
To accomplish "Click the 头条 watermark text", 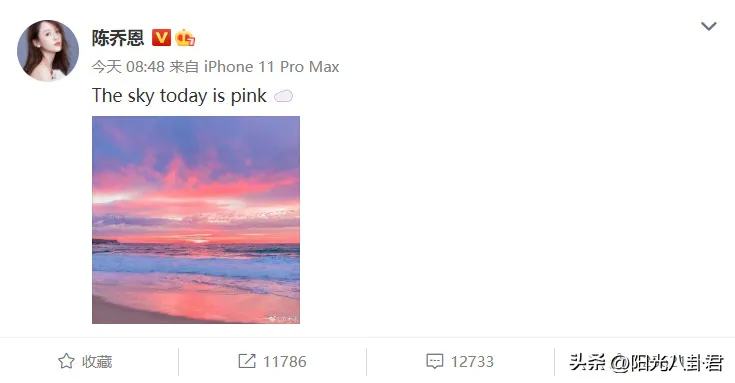I will pyautogui.click(x=587, y=362).
